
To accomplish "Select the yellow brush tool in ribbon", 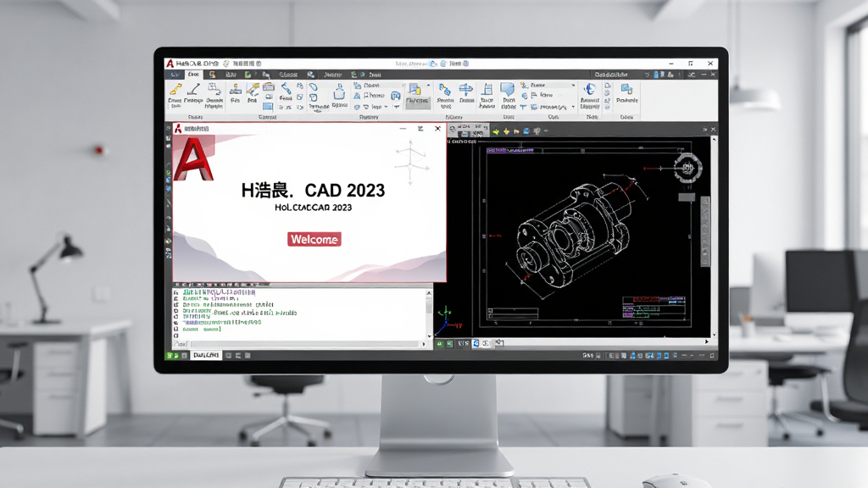I will click(175, 89).
